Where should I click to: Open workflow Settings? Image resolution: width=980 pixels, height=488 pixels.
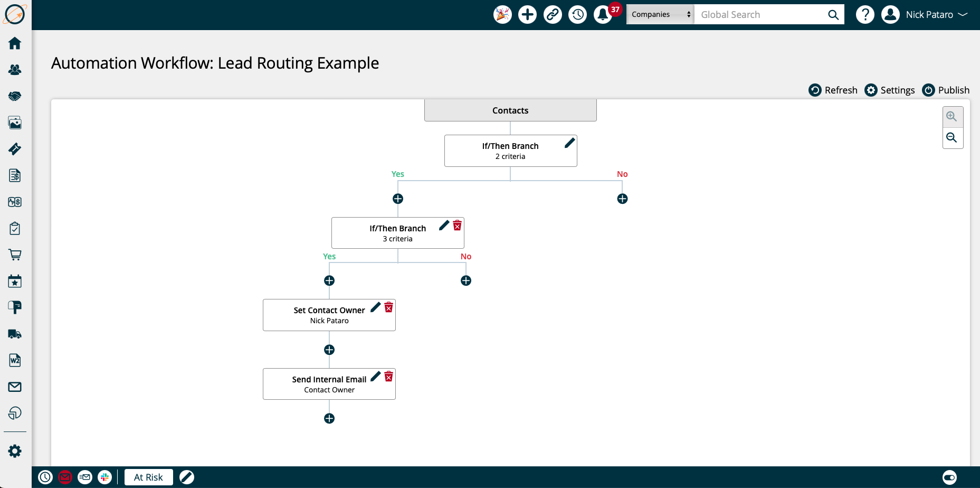coord(890,90)
